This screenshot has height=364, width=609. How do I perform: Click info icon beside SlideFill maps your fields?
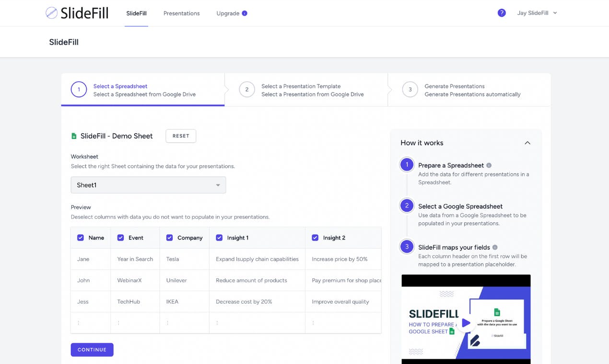coord(495,248)
